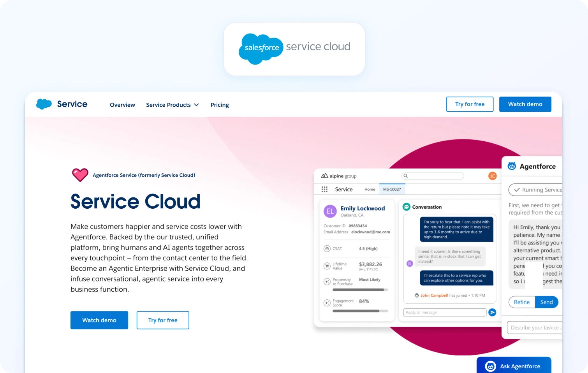Switch to the Home tab in Service app
588x373 pixels.
click(x=370, y=189)
